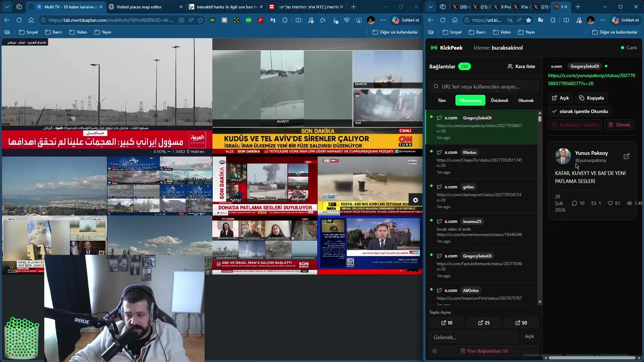Expand tab search dropdown in right browser
Screen dimensions: 644x362
pyautogui.click(x=431, y=7)
